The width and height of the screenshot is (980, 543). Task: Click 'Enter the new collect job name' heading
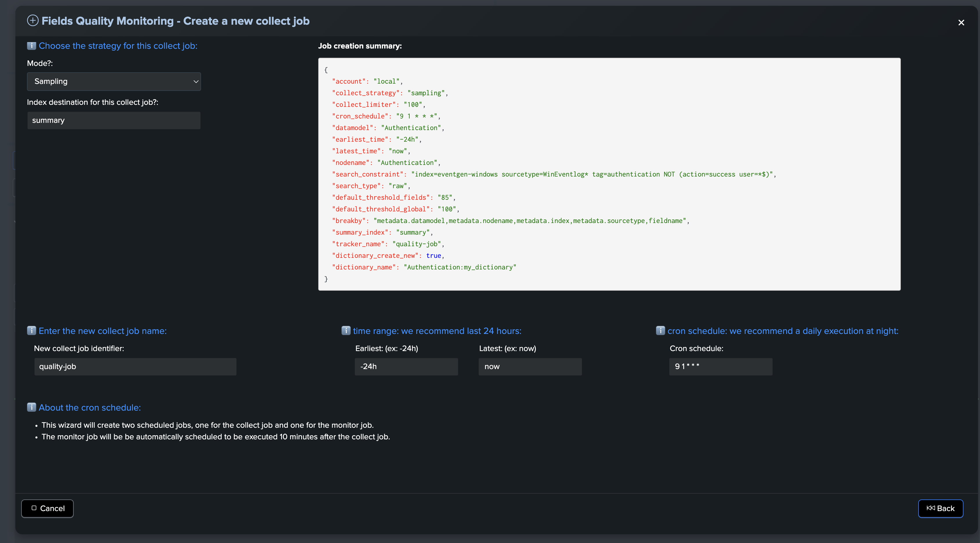pos(103,331)
